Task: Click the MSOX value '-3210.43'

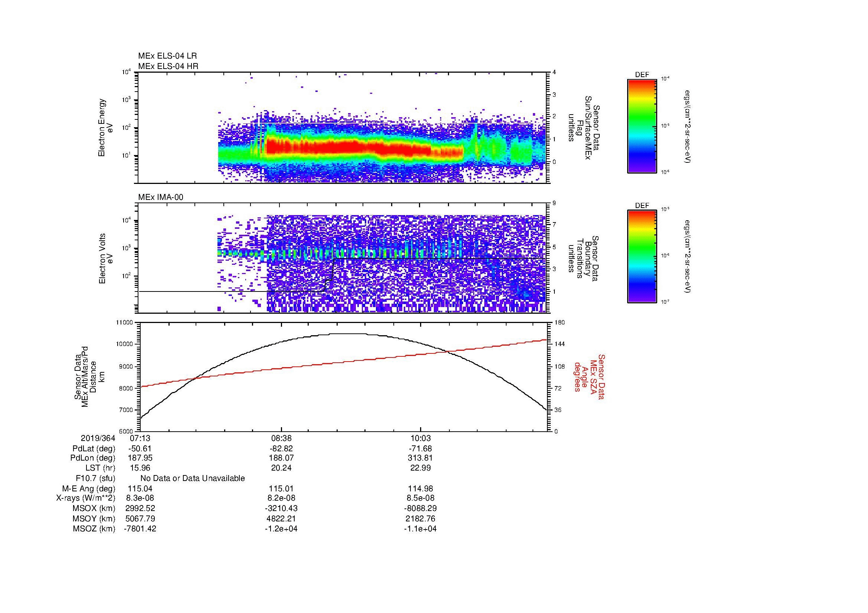Action: click(281, 508)
